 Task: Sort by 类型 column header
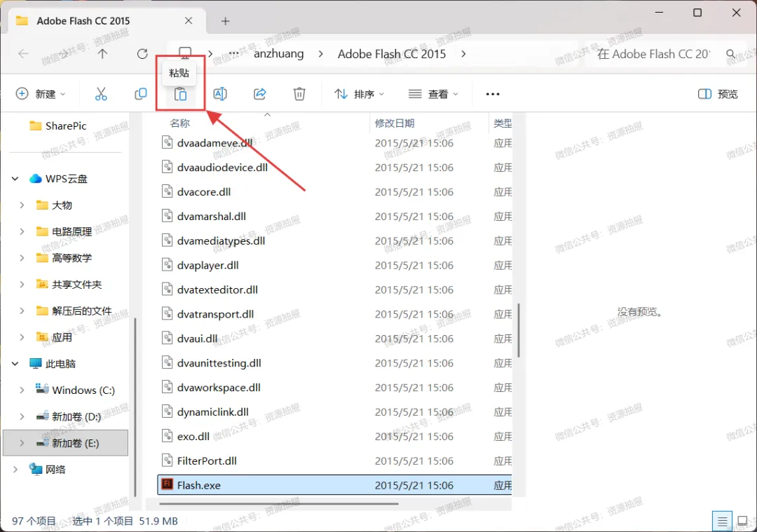point(503,123)
